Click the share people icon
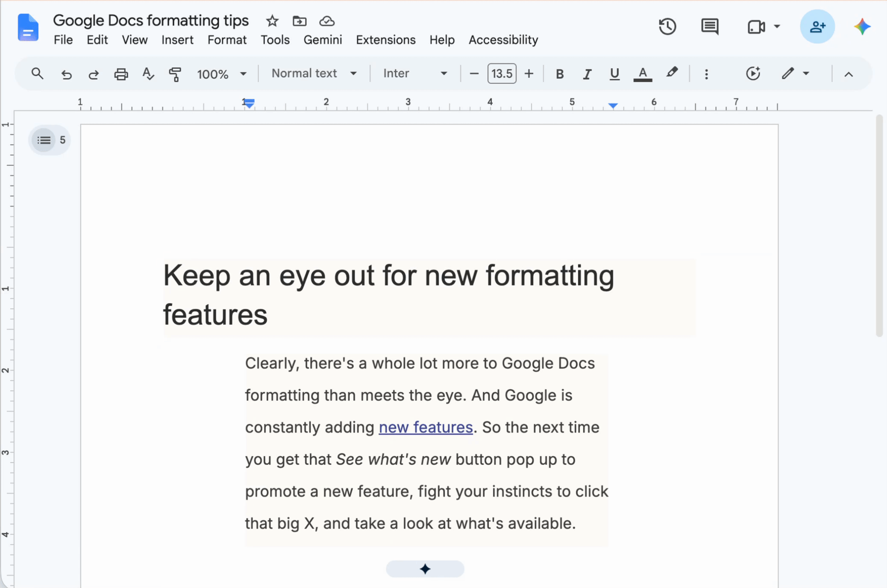 [817, 26]
